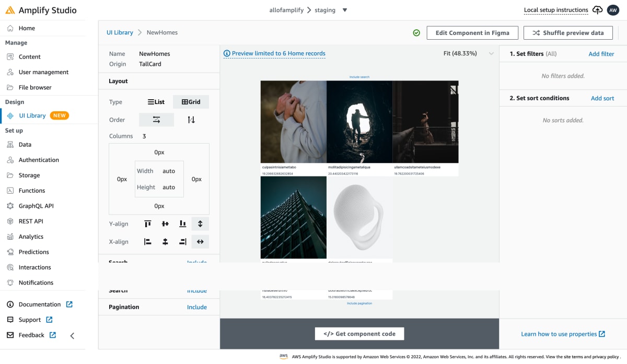Click Add filter link
Viewport: 627px width, 364px height.
click(601, 54)
